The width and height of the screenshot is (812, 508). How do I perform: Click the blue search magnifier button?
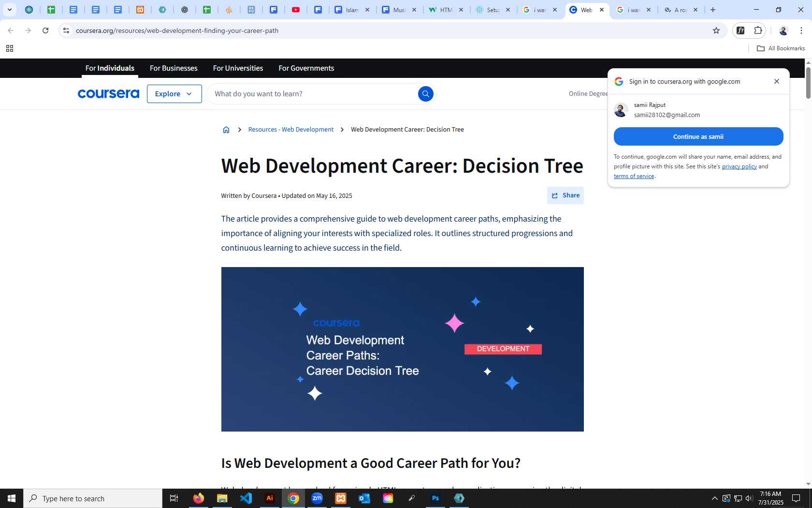point(425,94)
